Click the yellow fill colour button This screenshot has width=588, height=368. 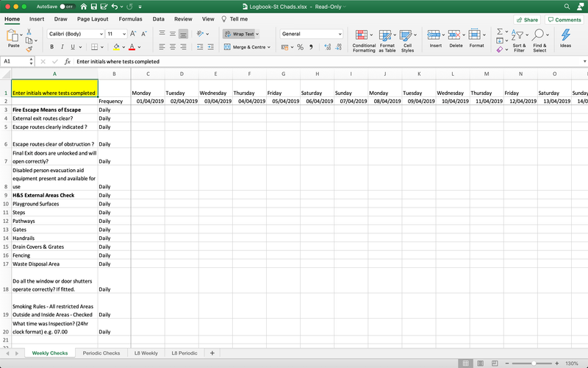point(116,47)
